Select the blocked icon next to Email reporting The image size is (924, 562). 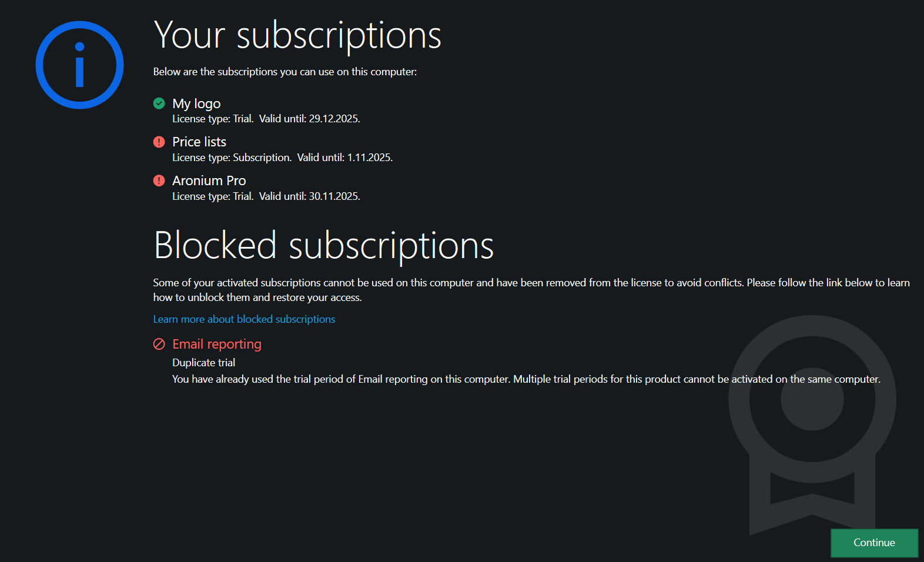(x=159, y=343)
